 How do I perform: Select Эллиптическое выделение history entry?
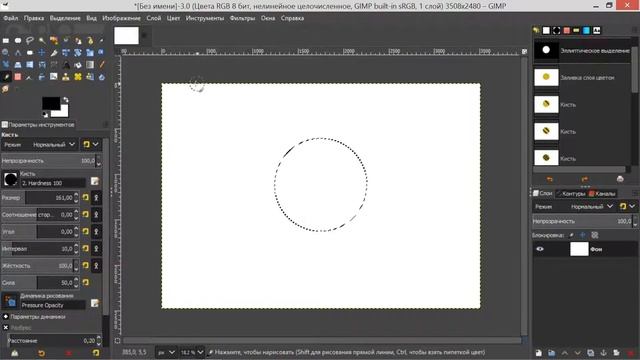582,51
